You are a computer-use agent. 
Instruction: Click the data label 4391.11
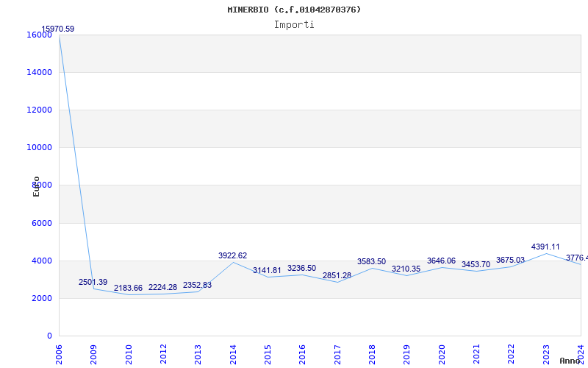545,247
